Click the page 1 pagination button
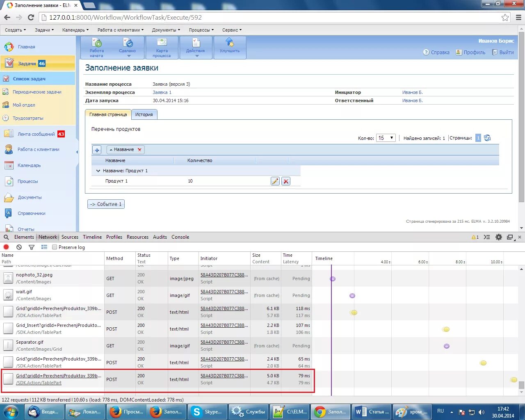Screen dimensions: 525x420 click(478, 138)
